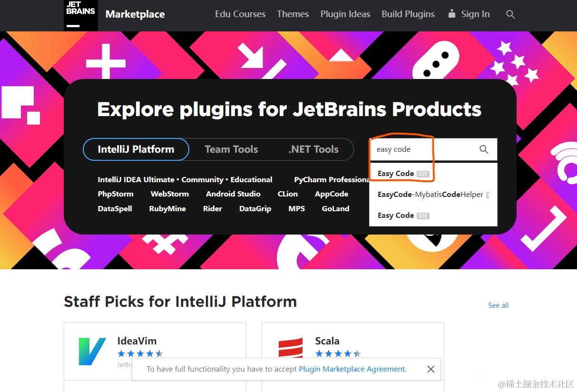Image resolution: width=577 pixels, height=392 pixels.
Task: Open the IntelliJ IDEA Ultimate product link
Action: 136,180
